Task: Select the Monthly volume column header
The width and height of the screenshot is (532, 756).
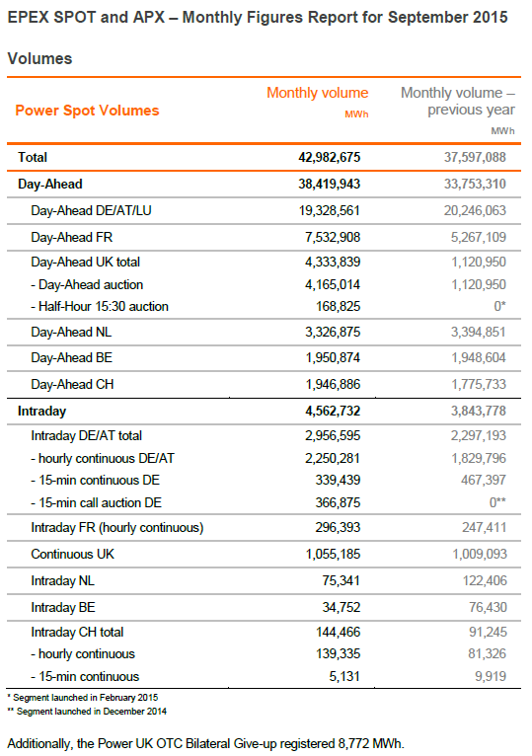Action: click(x=318, y=93)
